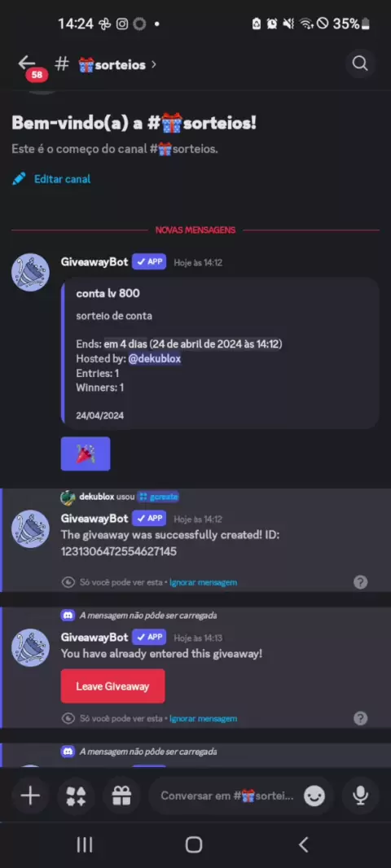Tap the gift icon in message bar
The image size is (391, 868).
[121, 796]
